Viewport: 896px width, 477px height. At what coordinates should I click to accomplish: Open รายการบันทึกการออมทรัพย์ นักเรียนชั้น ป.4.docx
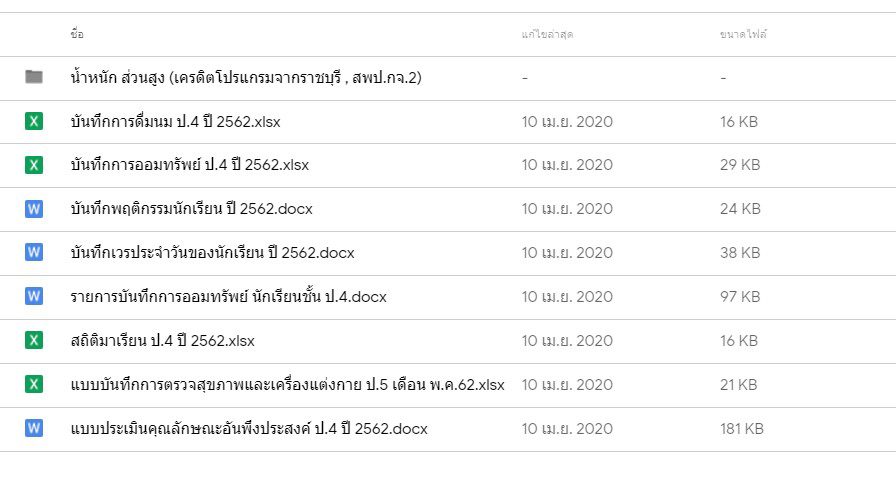pos(228,297)
